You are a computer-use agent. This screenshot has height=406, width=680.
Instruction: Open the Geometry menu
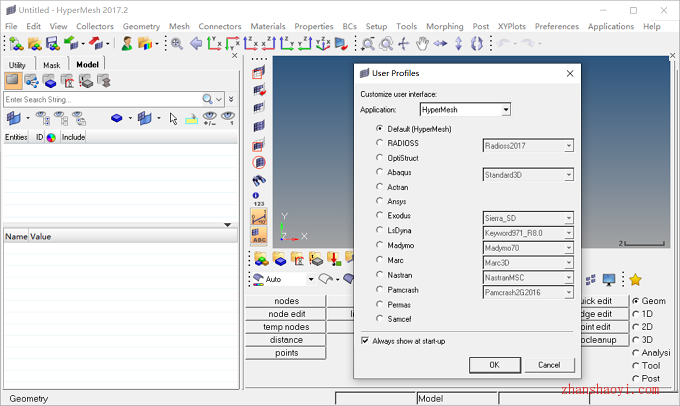pos(141,26)
